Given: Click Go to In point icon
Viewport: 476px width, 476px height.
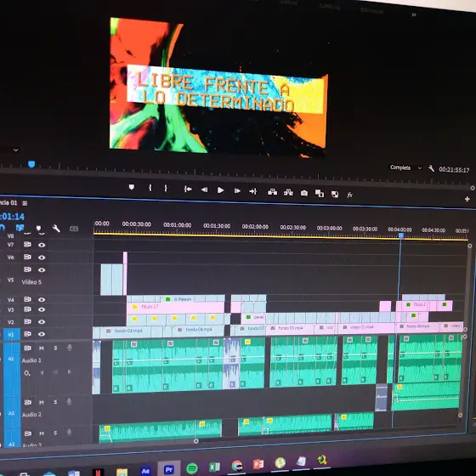Looking at the screenshot, I should tap(188, 190).
